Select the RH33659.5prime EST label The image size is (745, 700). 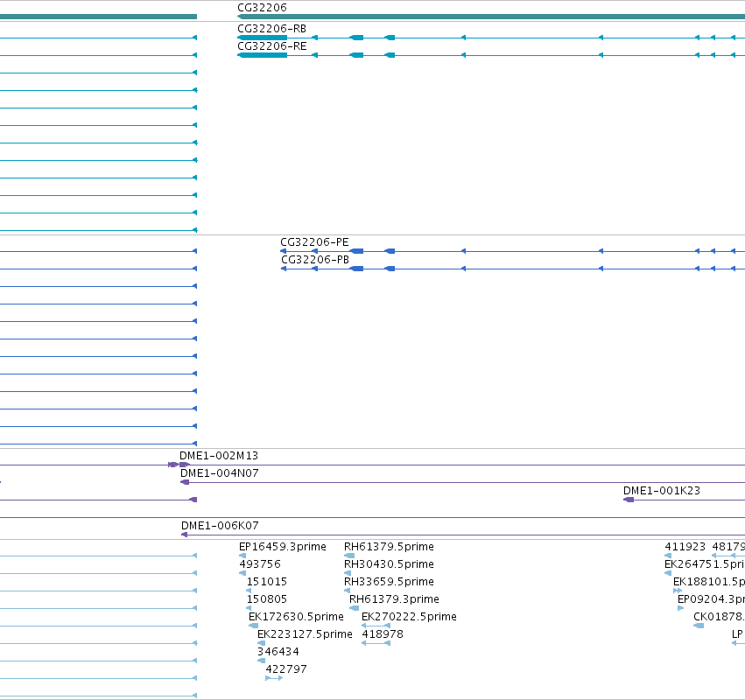click(x=389, y=582)
